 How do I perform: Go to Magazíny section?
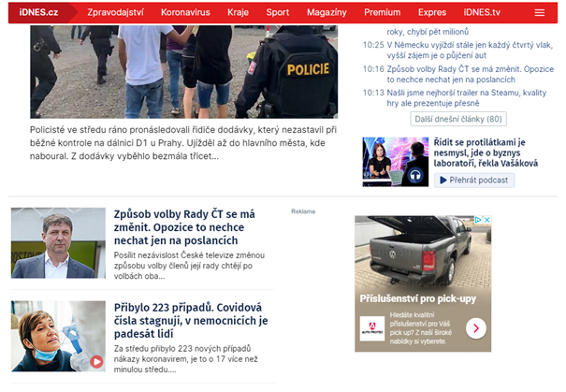327,13
